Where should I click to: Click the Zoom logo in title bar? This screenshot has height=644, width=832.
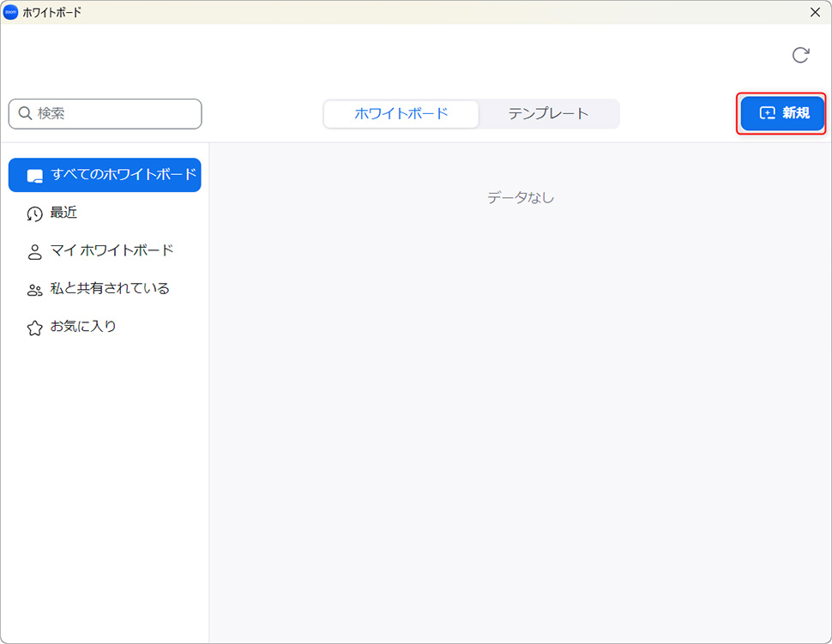[10, 12]
